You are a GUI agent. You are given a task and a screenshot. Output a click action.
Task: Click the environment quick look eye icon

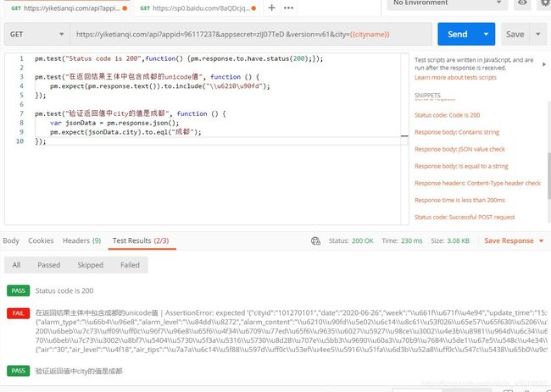tap(522, 3)
